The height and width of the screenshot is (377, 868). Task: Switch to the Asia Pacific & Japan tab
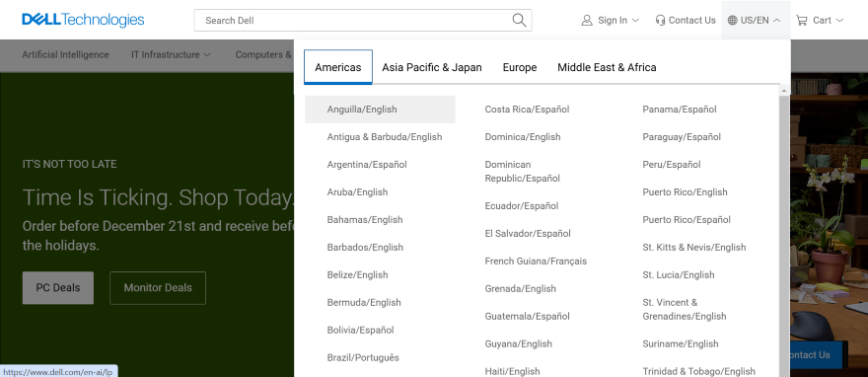[x=432, y=67]
